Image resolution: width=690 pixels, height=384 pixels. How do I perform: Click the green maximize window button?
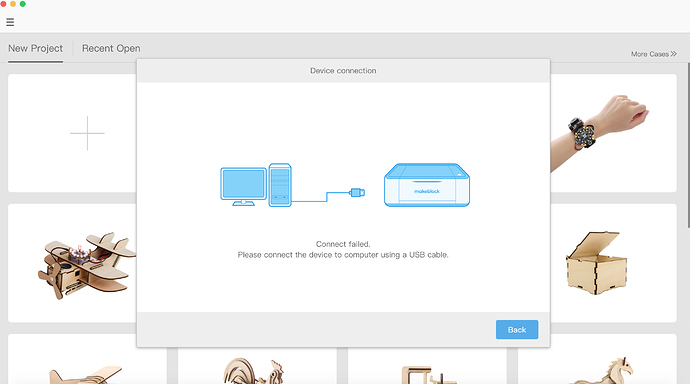[22, 4]
